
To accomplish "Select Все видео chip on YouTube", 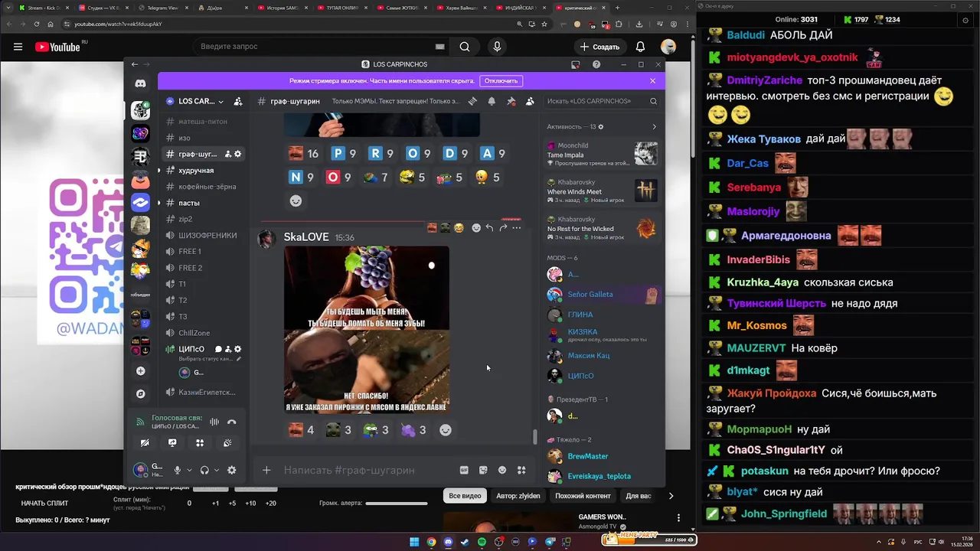I will (465, 496).
